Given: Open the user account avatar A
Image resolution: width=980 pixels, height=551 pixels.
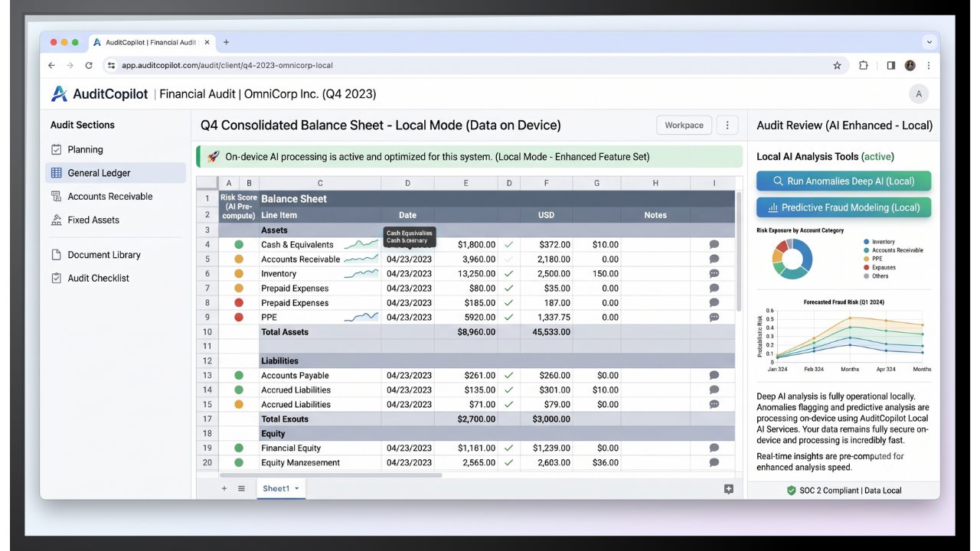Looking at the screenshot, I should coord(918,94).
